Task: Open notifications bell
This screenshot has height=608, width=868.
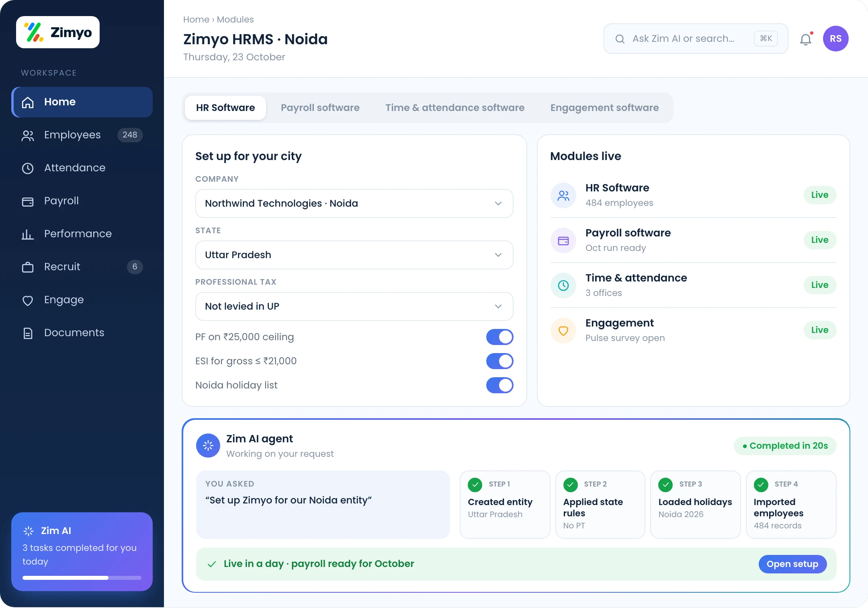Action: click(x=806, y=39)
